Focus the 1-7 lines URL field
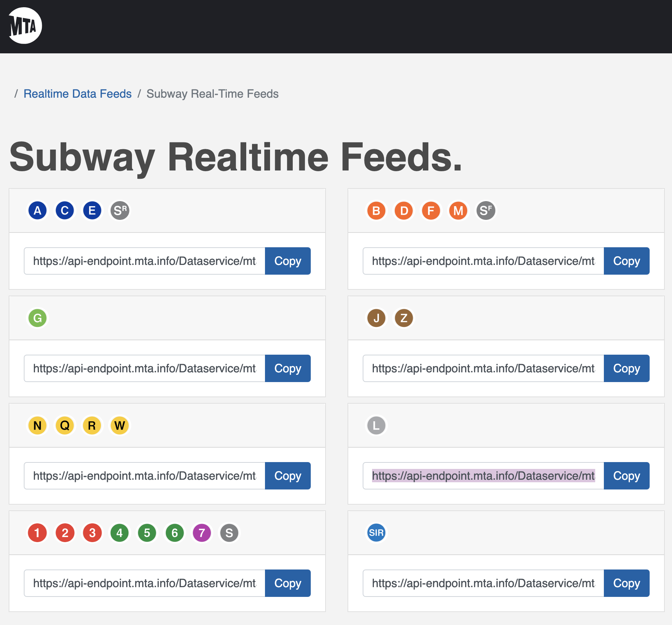Screen dimensions: 672x625 [x=145, y=583]
